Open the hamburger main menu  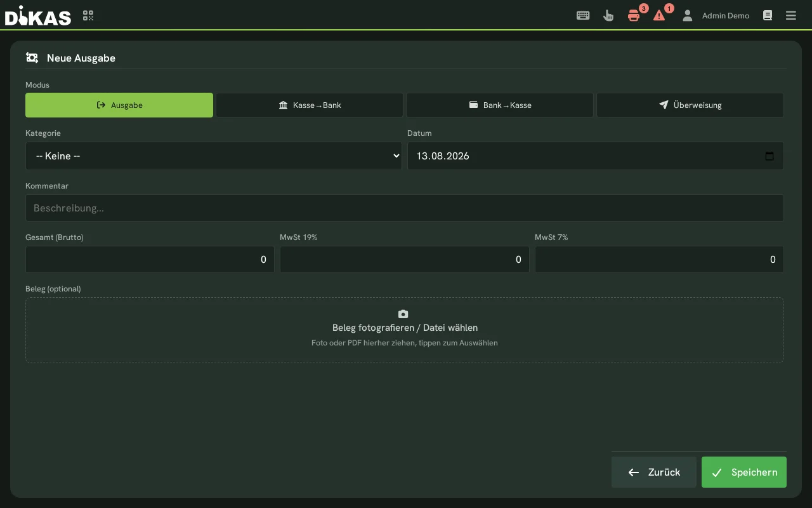click(791, 15)
